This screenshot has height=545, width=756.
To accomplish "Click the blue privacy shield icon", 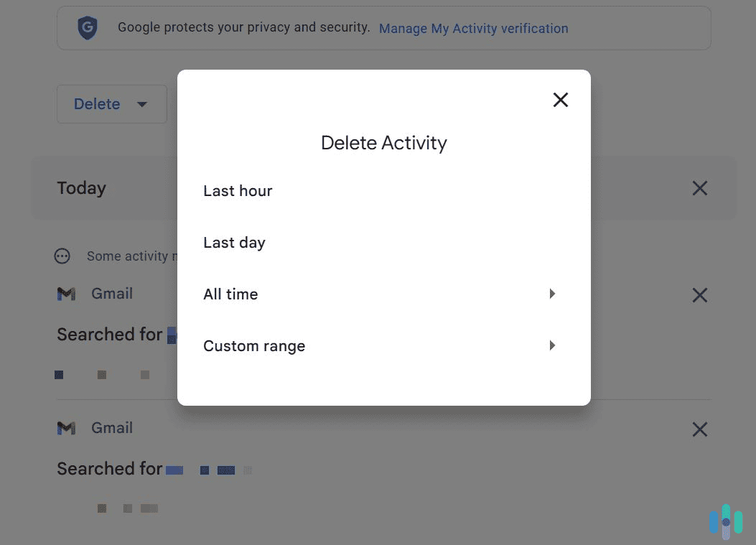I will [87, 29].
